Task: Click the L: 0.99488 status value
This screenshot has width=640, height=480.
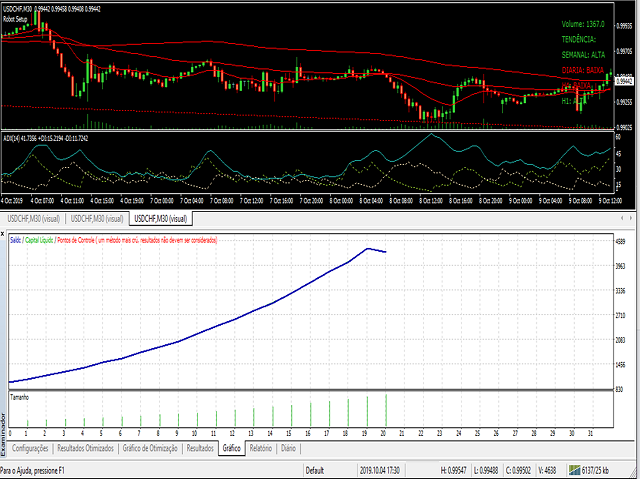Action: pos(486,471)
